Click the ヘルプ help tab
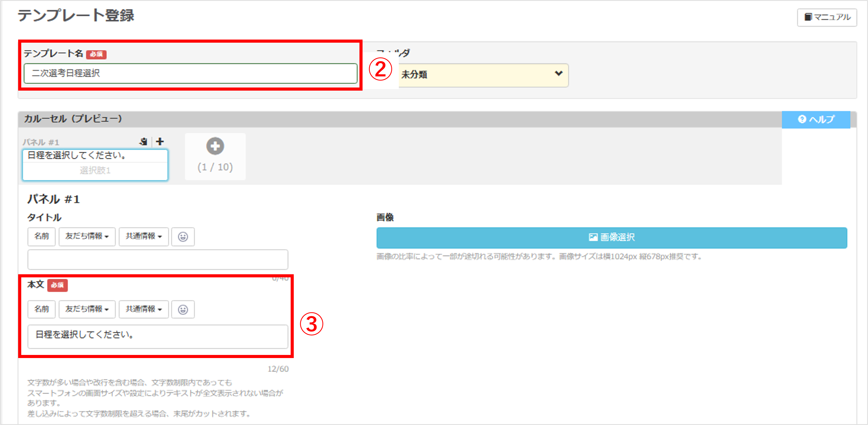Viewport: 868px width, 425px height. 816,120
